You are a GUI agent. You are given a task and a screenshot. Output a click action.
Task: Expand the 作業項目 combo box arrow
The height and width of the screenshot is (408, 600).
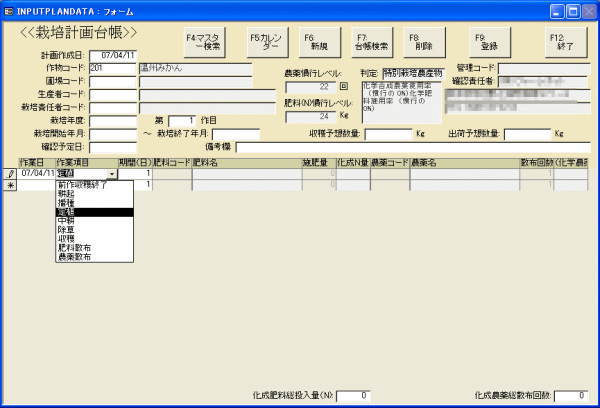[x=113, y=173]
